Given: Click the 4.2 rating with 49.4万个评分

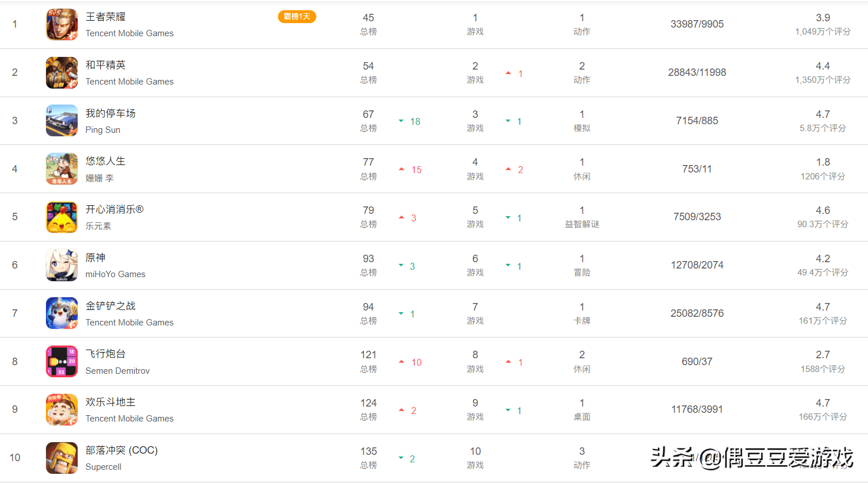Looking at the screenshot, I should [823, 265].
